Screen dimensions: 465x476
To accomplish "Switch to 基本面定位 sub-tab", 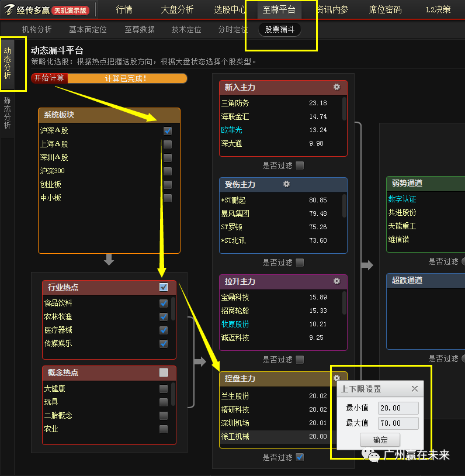I will 88,29.
